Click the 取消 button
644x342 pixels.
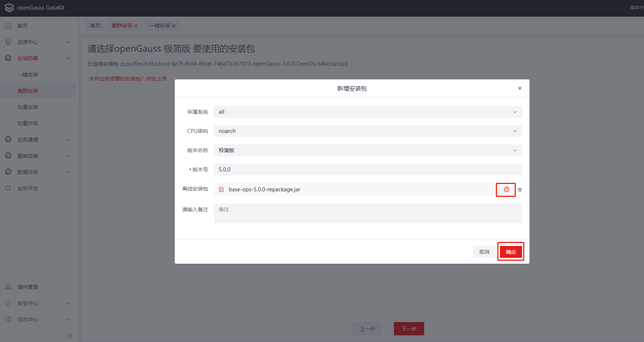484,252
